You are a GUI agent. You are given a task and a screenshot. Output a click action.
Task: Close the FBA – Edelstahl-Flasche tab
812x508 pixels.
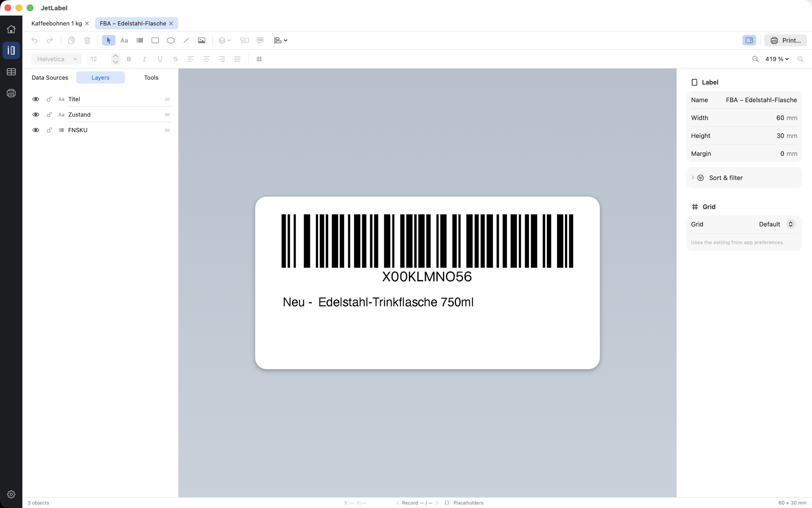point(171,23)
